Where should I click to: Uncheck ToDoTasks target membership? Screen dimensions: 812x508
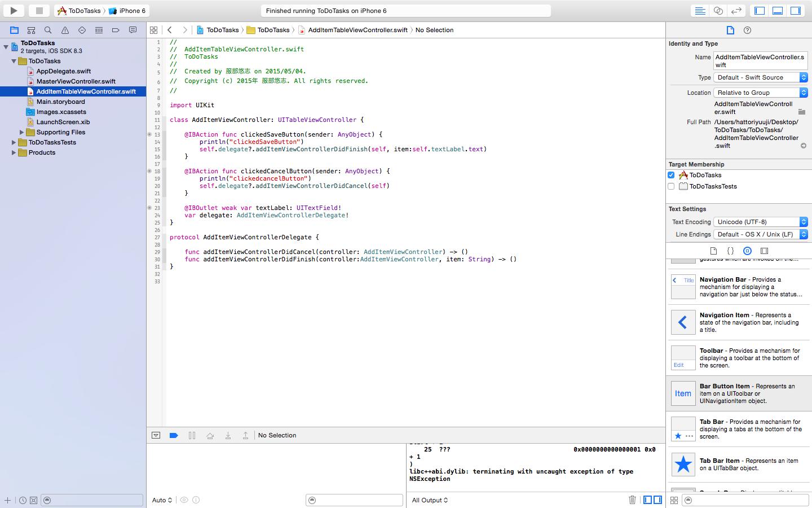[x=671, y=175]
